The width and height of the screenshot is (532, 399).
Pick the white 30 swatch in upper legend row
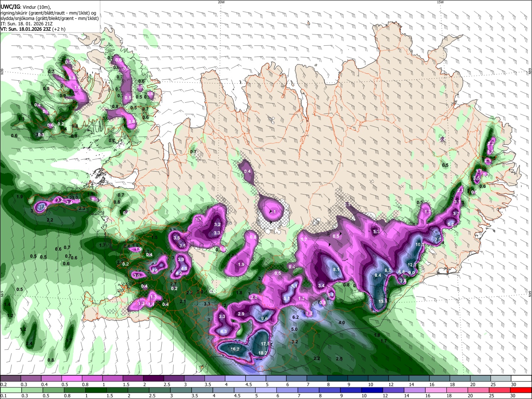[522, 378]
